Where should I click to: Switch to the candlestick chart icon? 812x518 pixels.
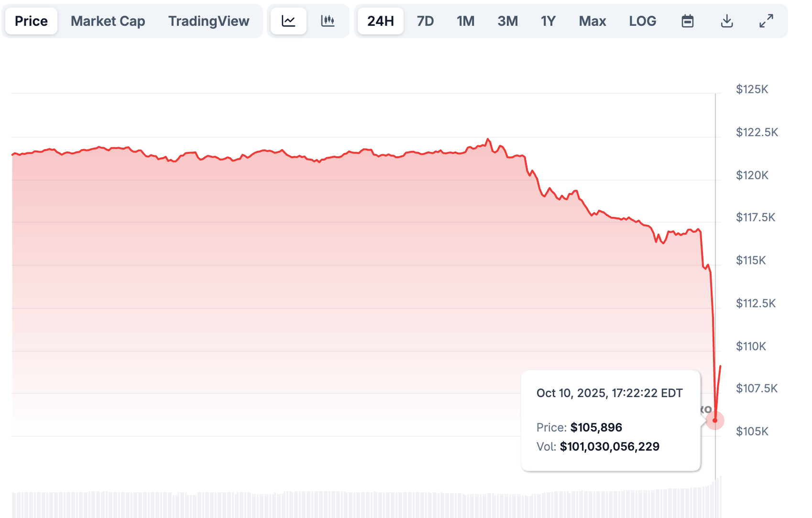click(329, 21)
